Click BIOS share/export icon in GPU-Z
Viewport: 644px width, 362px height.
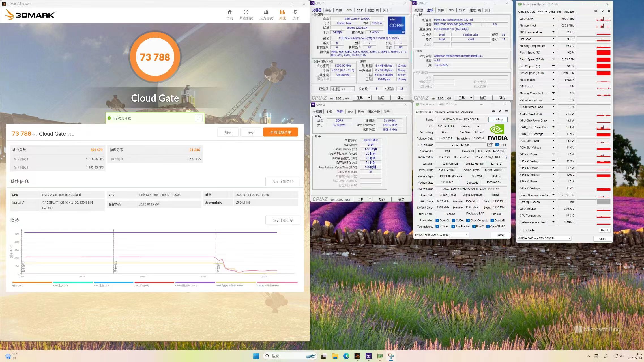[490, 145]
